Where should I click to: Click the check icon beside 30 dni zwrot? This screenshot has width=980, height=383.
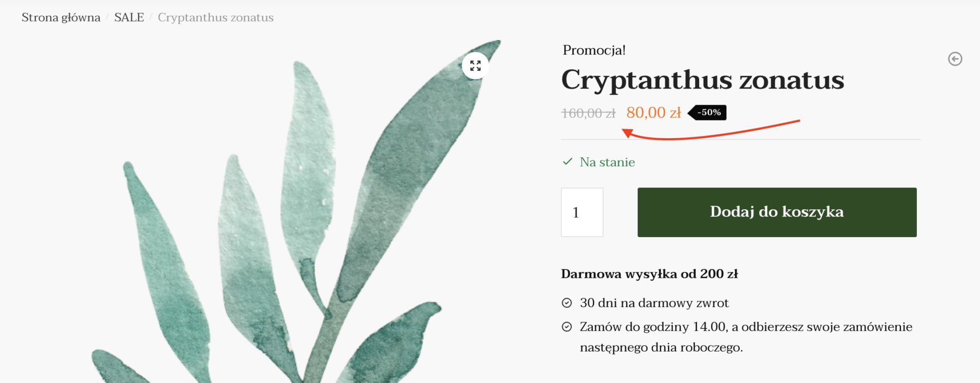[567, 303]
